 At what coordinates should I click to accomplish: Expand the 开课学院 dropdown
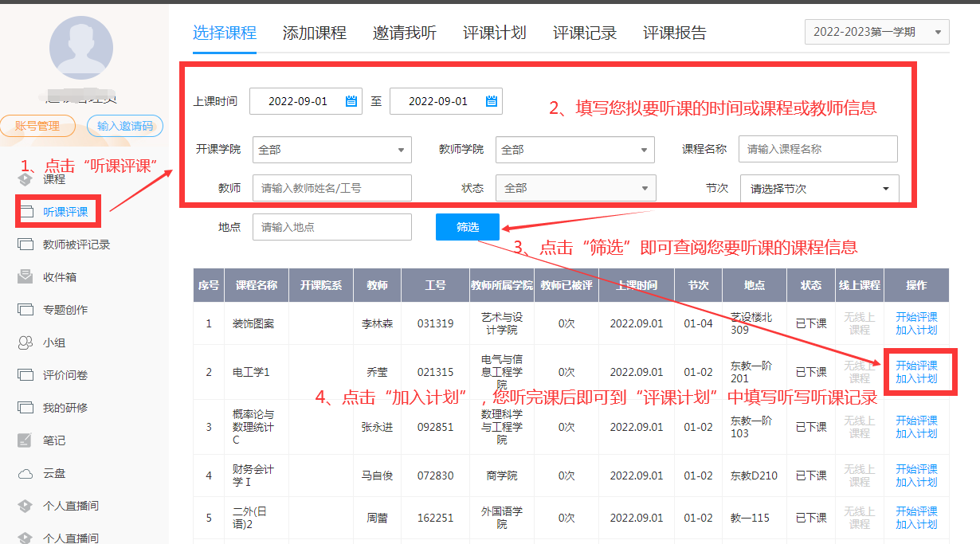coord(332,149)
